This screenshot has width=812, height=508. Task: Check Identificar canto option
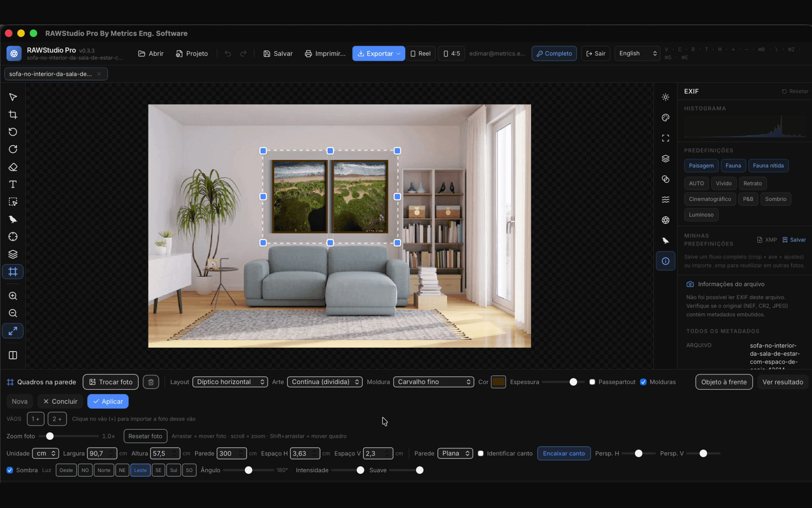point(480,453)
